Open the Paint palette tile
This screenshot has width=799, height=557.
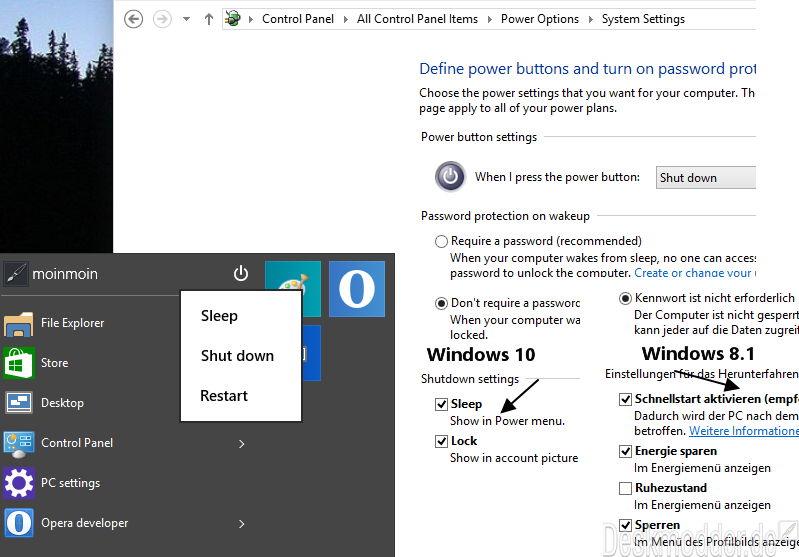click(293, 276)
